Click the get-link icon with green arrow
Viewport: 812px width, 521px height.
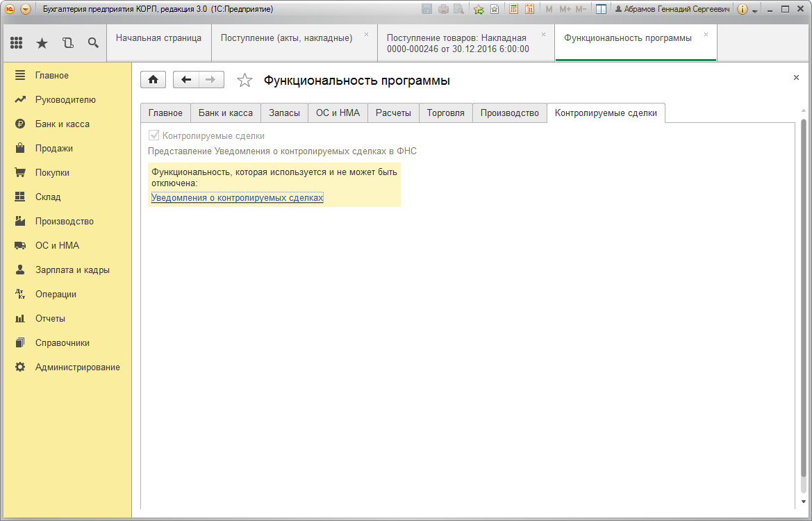(x=479, y=9)
